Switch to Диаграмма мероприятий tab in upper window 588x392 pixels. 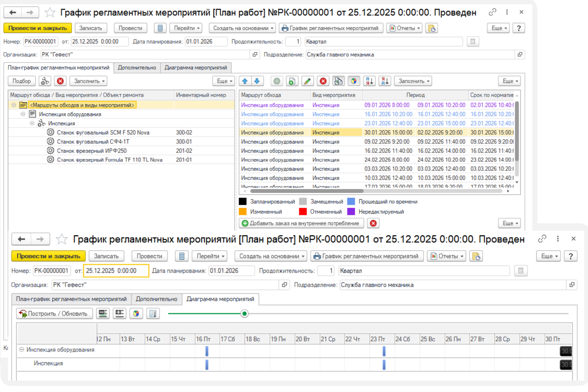tap(196, 68)
